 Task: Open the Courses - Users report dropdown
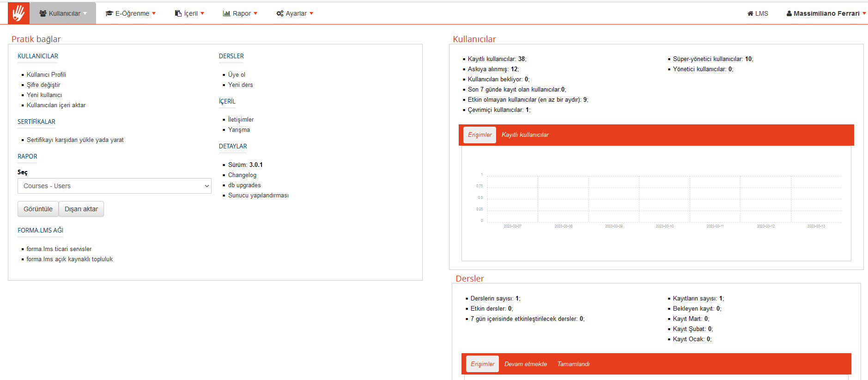[114, 186]
